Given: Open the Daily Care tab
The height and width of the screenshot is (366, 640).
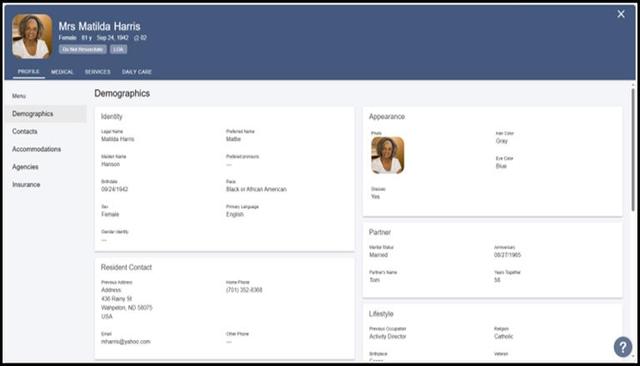Looking at the screenshot, I should pyautogui.click(x=137, y=72).
